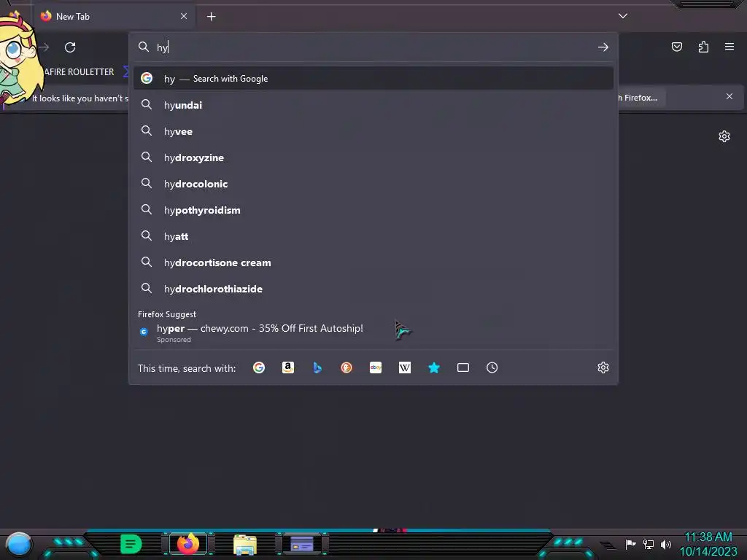Search with Bing engine icon
747x560 pixels.
tap(317, 367)
